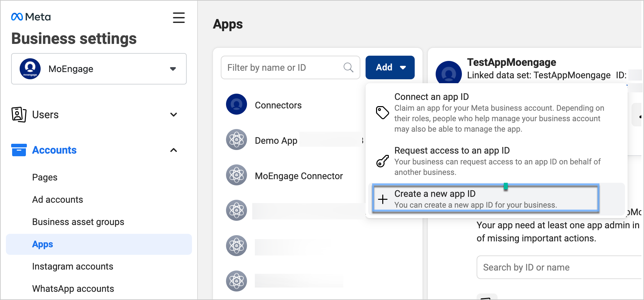
Task: Open the hamburger menu icon
Action: point(179,18)
